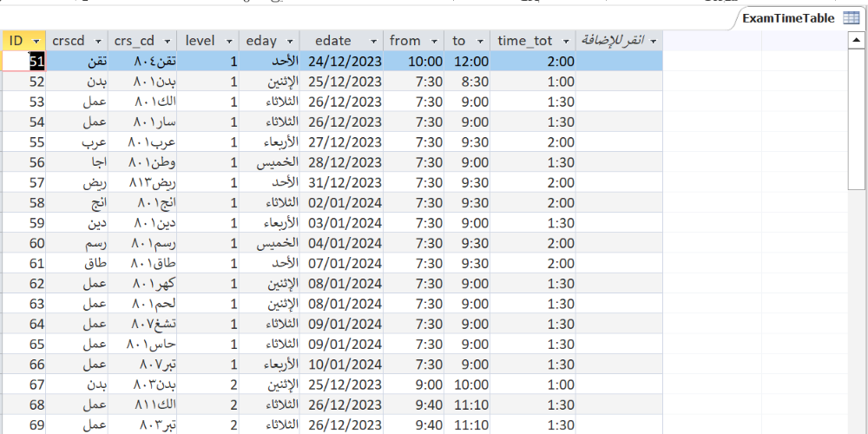Click the to cell 12:00 in row 51
The image size is (868, 434).
(467, 61)
